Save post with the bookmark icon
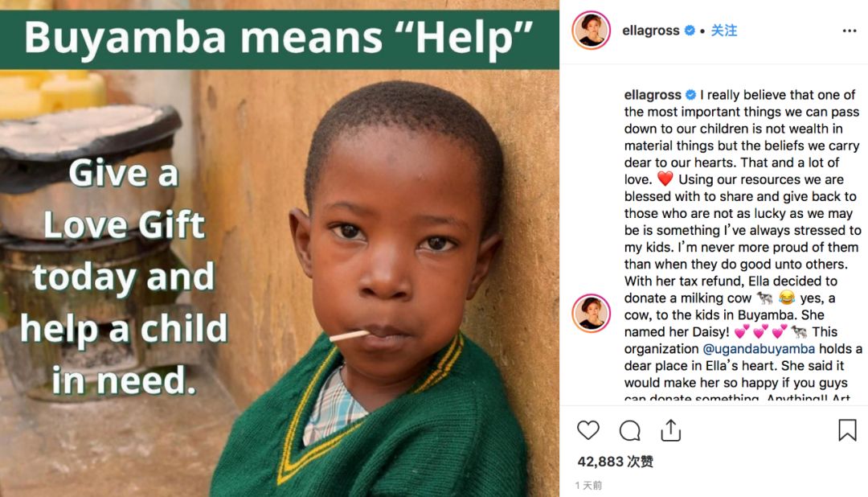Screen dimensions: 868x497 (x=847, y=430)
